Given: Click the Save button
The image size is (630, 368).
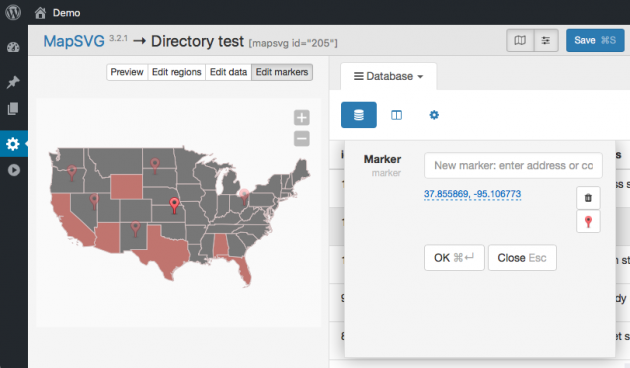Looking at the screenshot, I should (595, 40).
